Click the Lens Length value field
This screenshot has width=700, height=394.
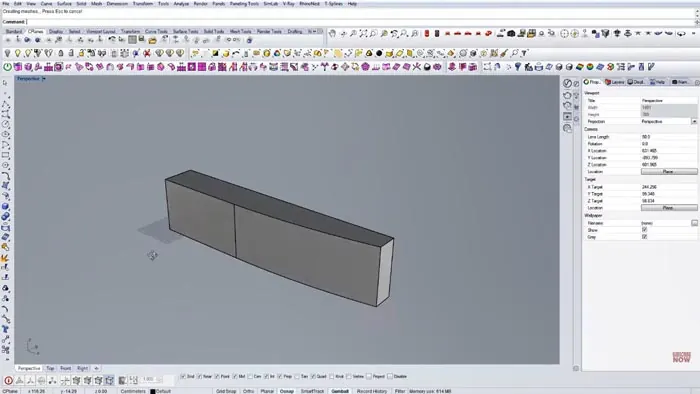669,137
